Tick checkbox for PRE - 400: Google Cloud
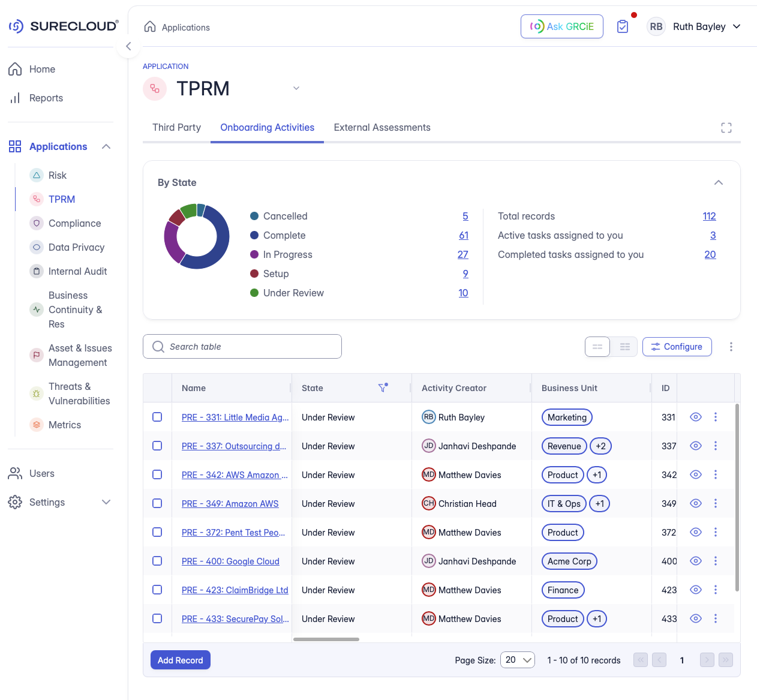The width and height of the screenshot is (757, 700). click(x=157, y=561)
